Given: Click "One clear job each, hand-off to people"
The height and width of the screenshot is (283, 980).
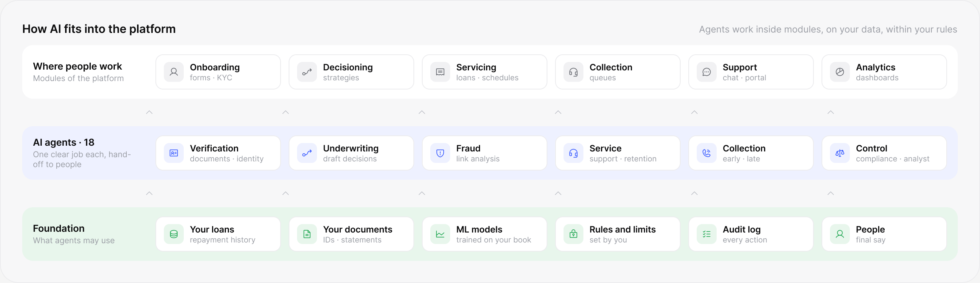Looking at the screenshot, I should (82, 159).
